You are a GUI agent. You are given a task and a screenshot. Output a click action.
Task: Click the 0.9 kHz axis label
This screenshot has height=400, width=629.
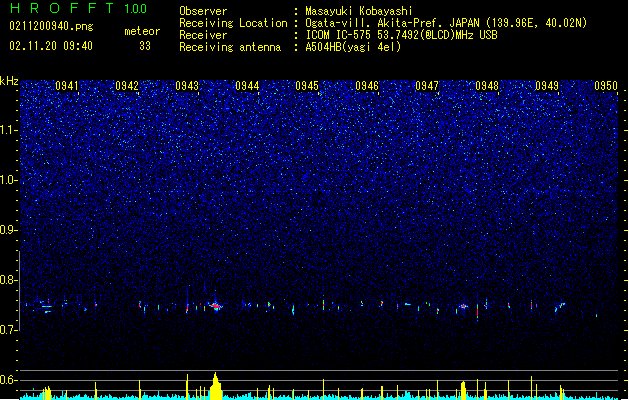pos(8,230)
